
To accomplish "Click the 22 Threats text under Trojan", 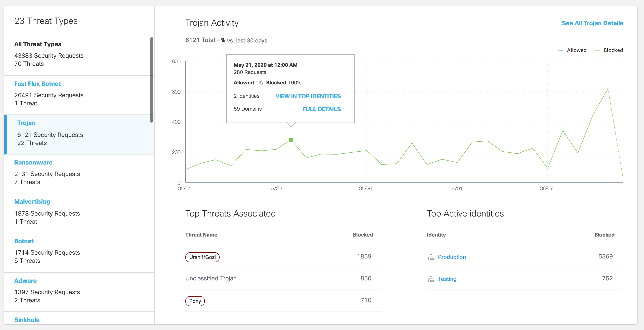I will pyautogui.click(x=32, y=143).
